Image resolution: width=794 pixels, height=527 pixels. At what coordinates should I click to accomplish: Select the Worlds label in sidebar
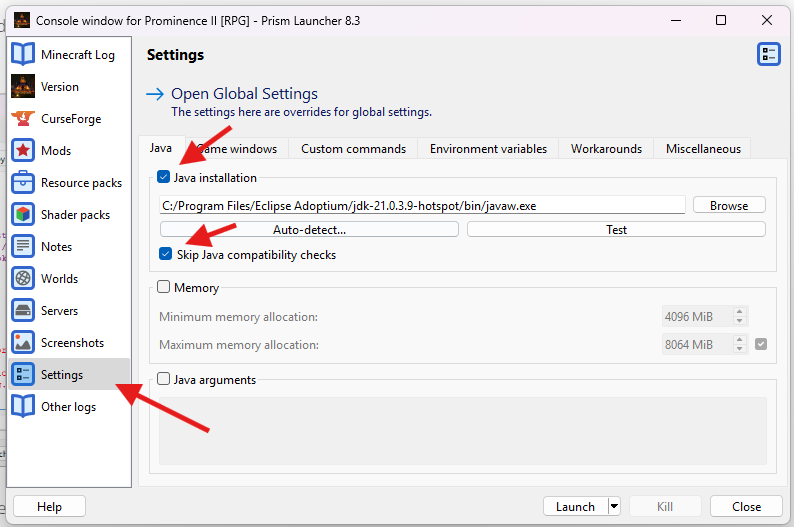60,278
